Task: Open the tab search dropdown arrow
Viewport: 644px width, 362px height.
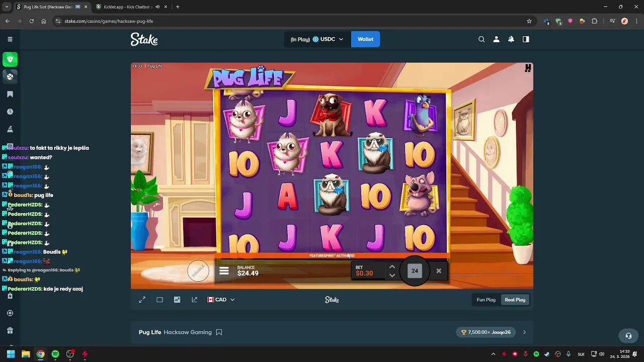Action: tap(7, 7)
